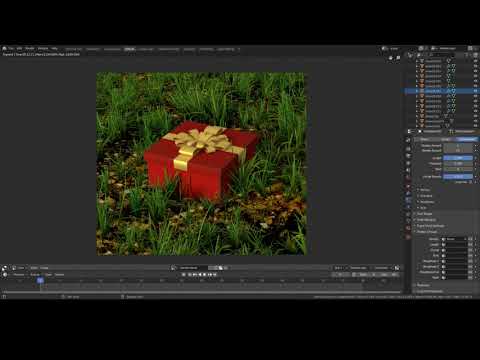Image resolution: width=480 pixels, height=360 pixels.
Task: Open the Combined pass dropdown
Action: click(x=382, y=268)
